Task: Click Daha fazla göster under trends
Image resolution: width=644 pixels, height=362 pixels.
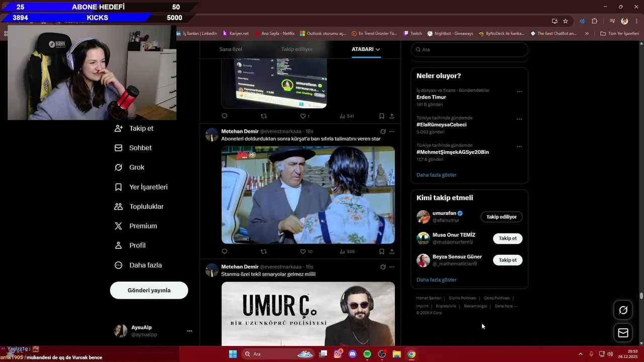Action: (436, 175)
